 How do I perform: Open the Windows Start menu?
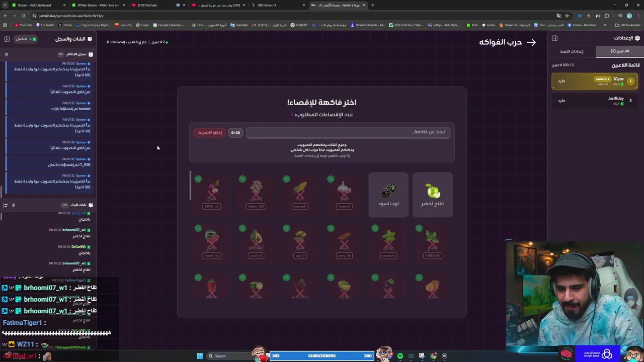[200, 356]
